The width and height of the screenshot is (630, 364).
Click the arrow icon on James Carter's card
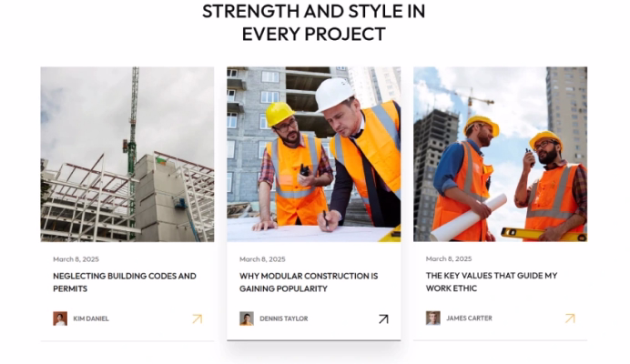[570, 318]
